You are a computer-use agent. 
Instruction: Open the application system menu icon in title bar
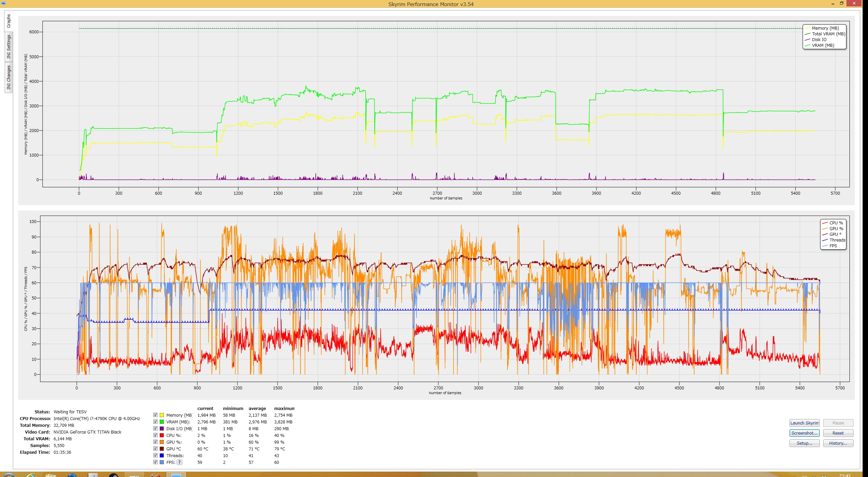(3, 3)
